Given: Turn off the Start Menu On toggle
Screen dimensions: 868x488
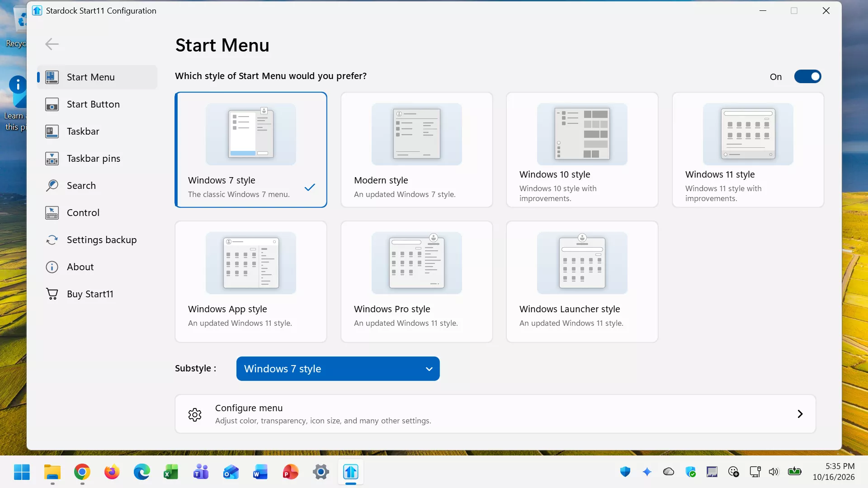Looking at the screenshot, I should 807,76.
